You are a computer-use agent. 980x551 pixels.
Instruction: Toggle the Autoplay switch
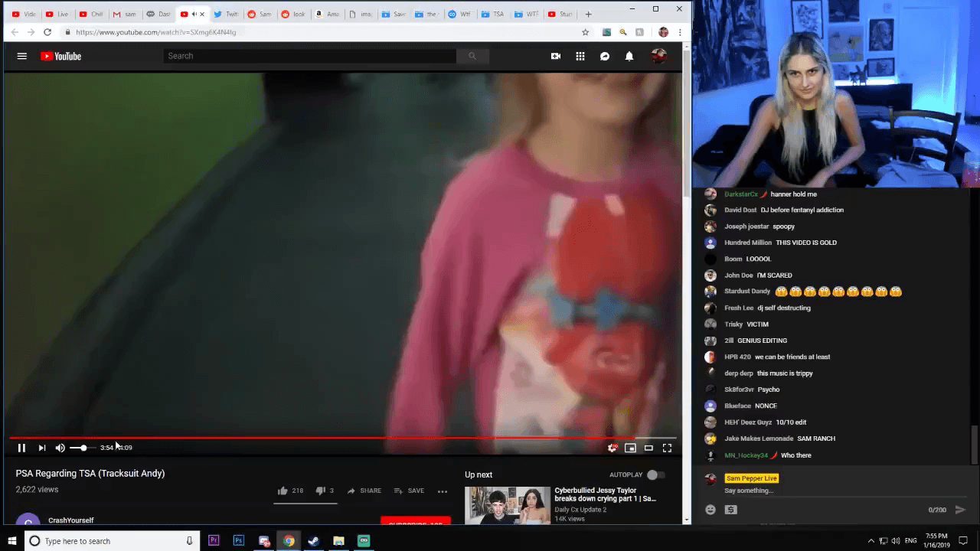[655, 474]
